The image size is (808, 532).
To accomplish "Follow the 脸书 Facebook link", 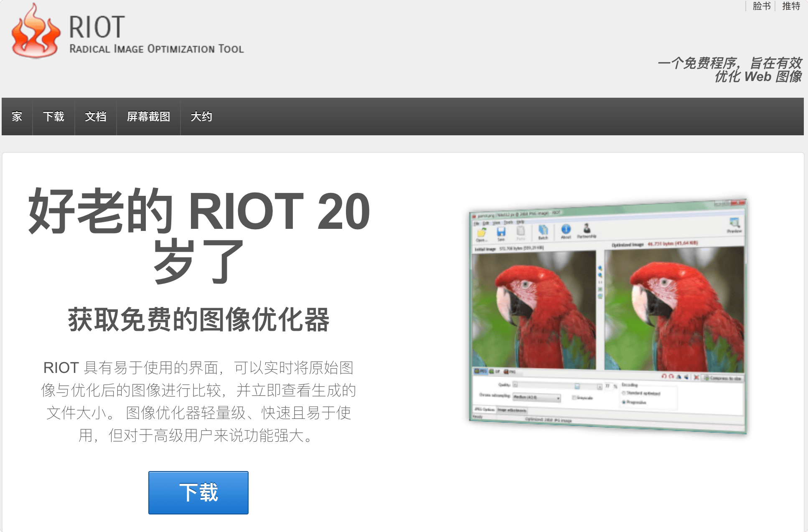I will pyautogui.click(x=762, y=6).
